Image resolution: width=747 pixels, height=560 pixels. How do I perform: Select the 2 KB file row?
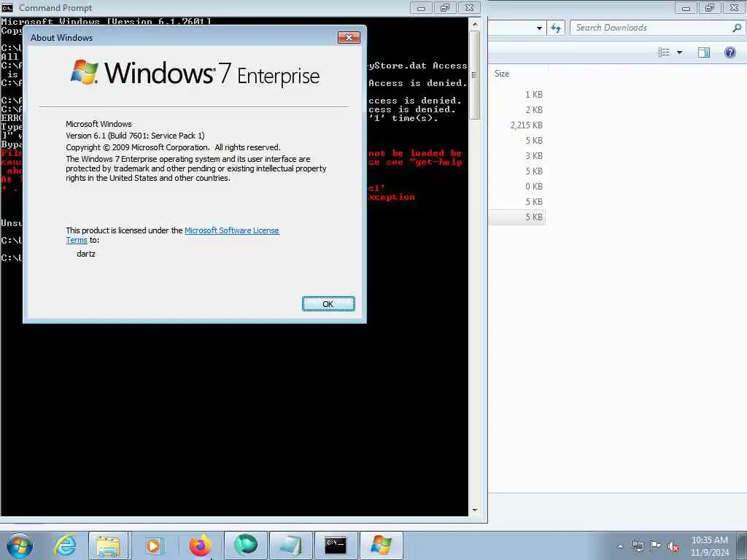519,110
